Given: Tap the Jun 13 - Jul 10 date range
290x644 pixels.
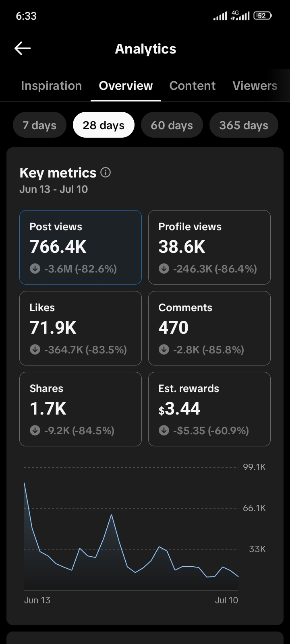Looking at the screenshot, I should click(54, 189).
